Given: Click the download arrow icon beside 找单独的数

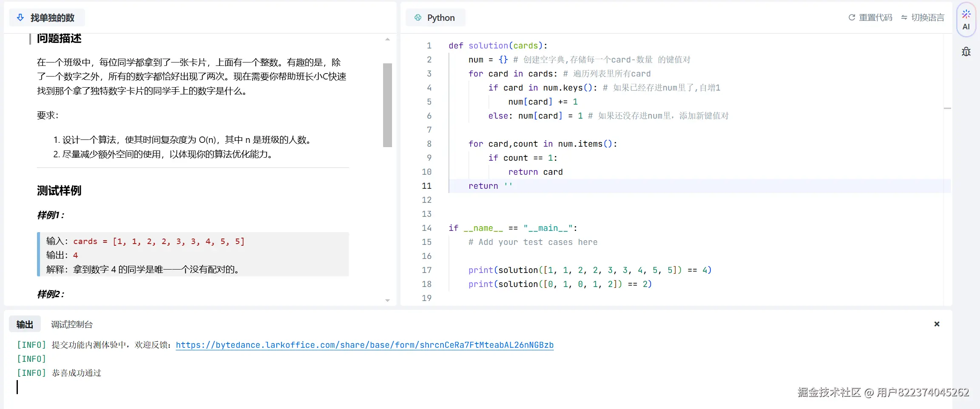Looking at the screenshot, I should (20, 17).
